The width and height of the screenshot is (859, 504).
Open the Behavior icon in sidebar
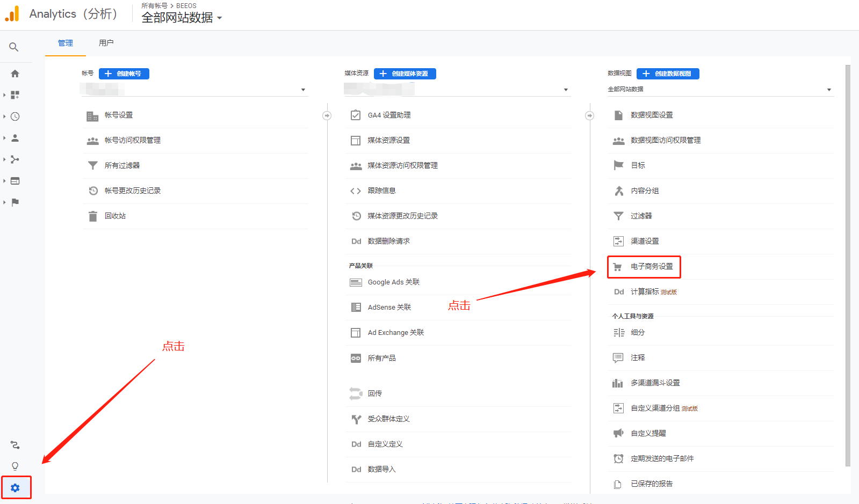tap(15, 181)
